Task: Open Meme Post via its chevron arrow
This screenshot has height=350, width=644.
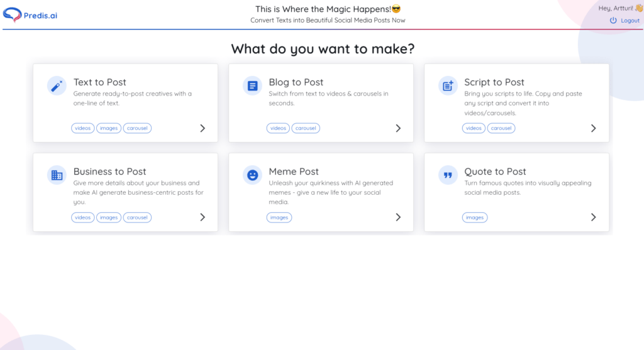Action: [x=398, y=217]
